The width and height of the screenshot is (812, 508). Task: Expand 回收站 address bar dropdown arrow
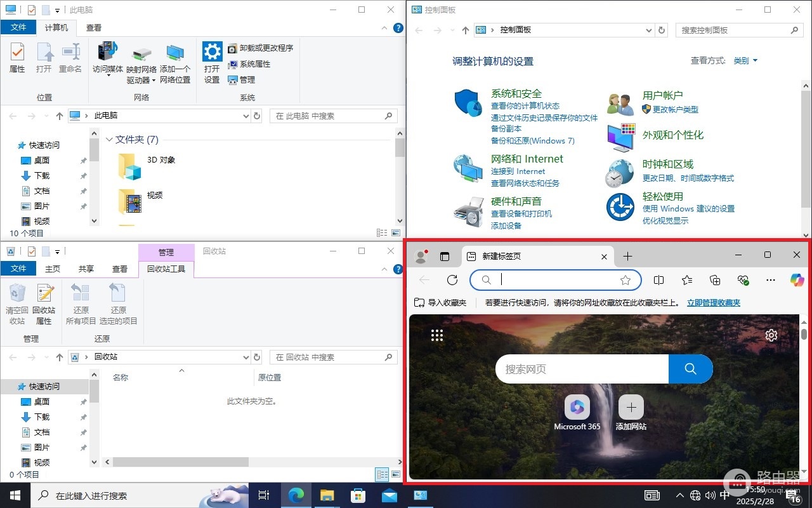tap(246, 358)
